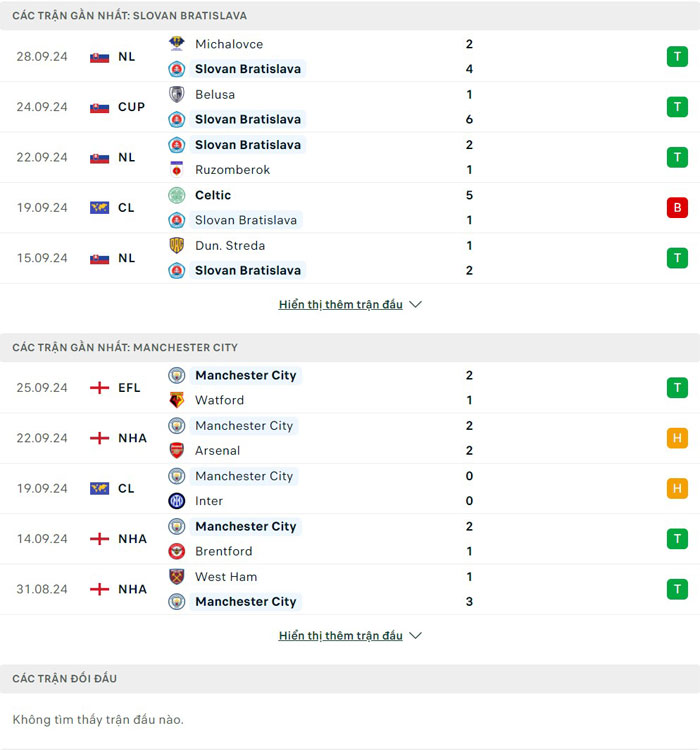
Task: Expand more Manchester City matches chevron
Action: coord(416,636)
